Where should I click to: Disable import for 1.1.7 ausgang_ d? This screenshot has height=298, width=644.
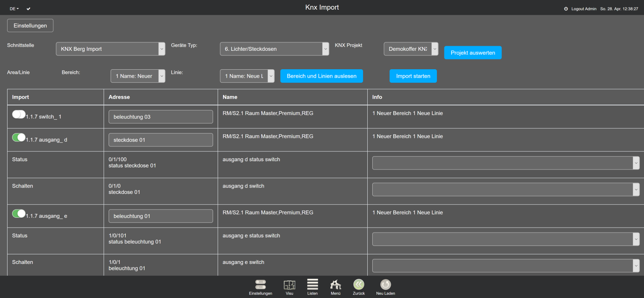point(19,137)
